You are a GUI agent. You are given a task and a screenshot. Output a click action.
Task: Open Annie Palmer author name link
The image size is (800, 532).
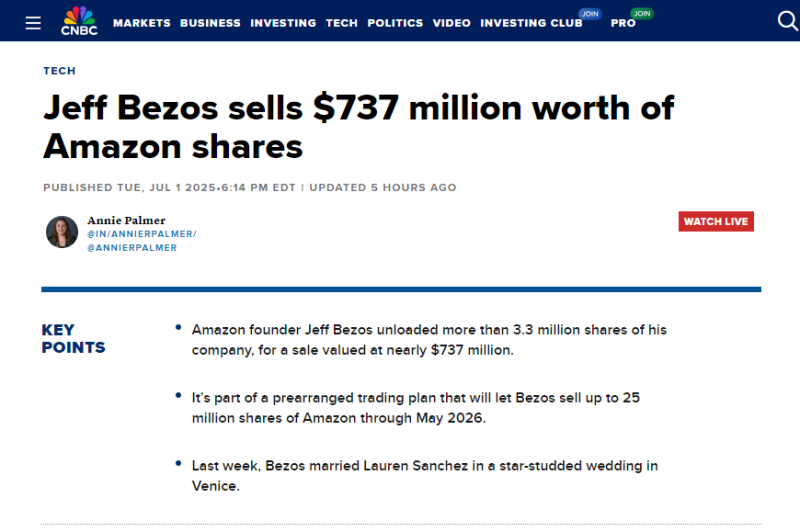pyautogui.click(x=126, y=220)
